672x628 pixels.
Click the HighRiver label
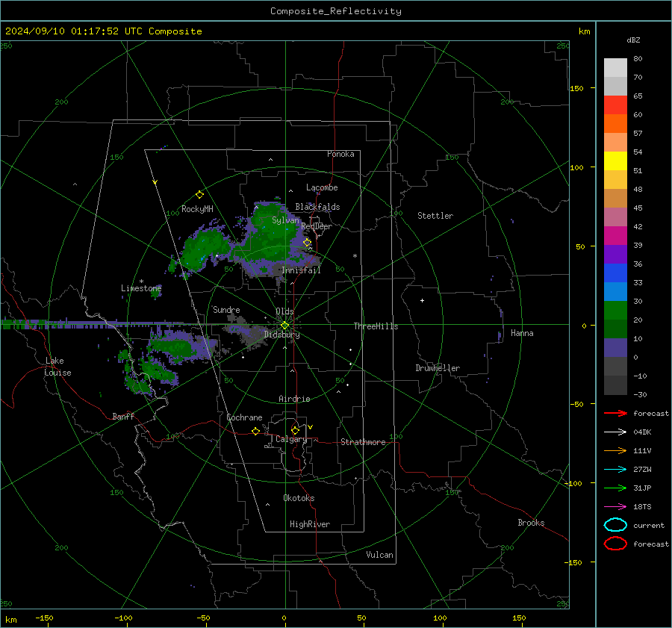(x=310, y=524)
